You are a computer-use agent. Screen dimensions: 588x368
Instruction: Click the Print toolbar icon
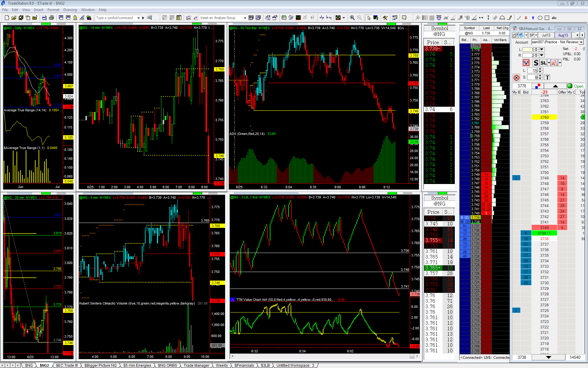click(x=51, y=18)
